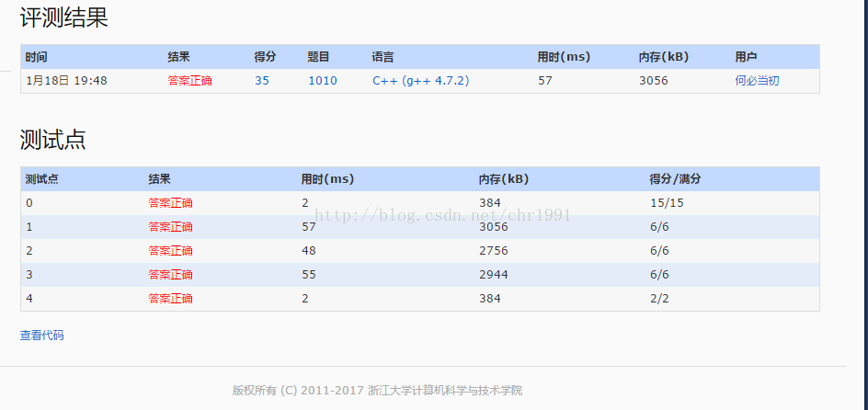Click the 测试点 section heading
The width and height of the screenshot is (868, 410).
53,139
